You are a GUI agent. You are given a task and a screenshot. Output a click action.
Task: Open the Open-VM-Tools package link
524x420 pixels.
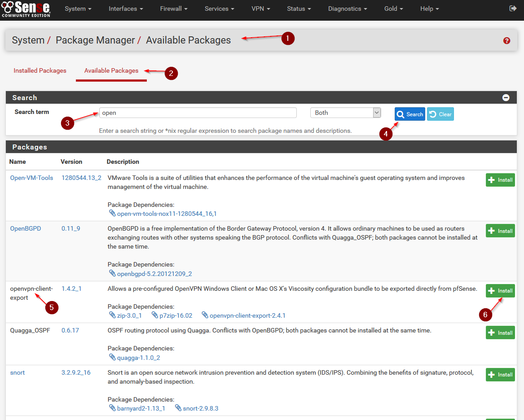(x=31, y=178)
